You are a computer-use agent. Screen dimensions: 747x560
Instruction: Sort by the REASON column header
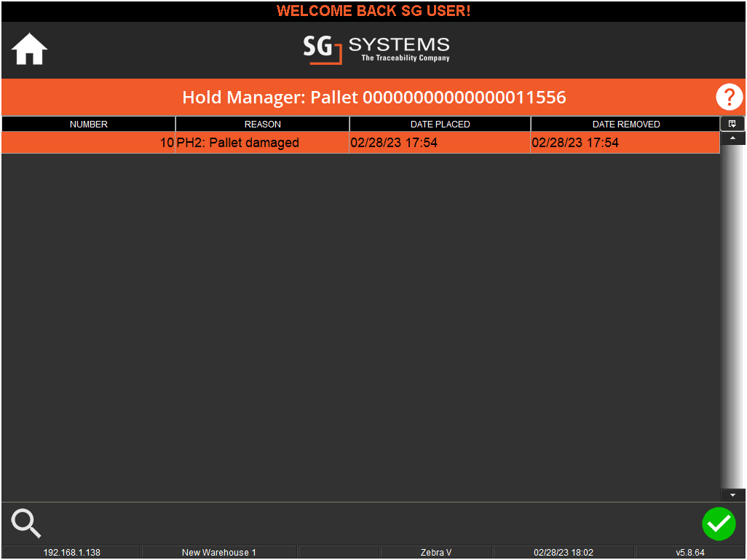point(262,123)
